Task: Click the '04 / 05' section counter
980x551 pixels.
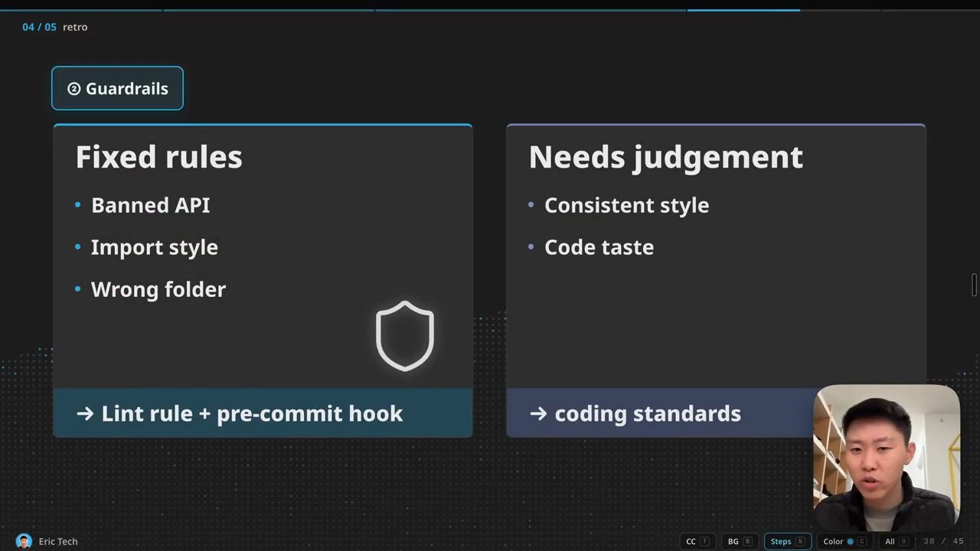Action: (39, 27)
